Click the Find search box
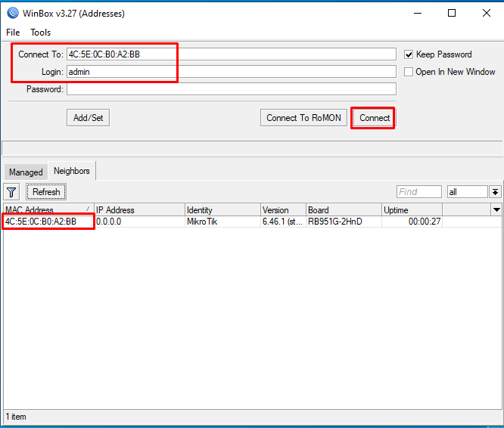 pyautogui.click(x=418, y=192)
